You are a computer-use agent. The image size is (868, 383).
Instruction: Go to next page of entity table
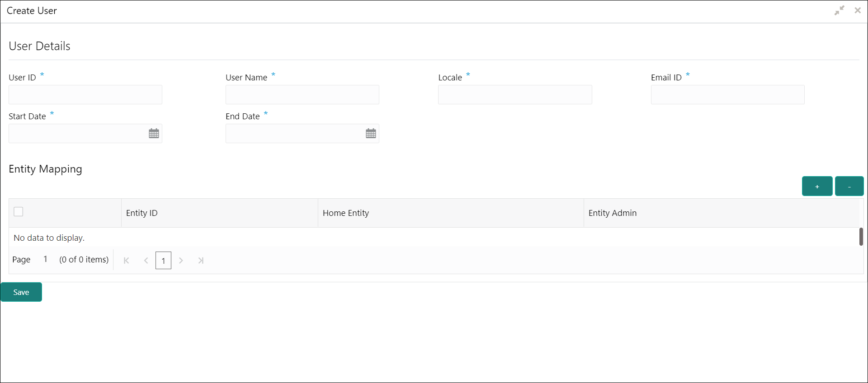(181, 261)
